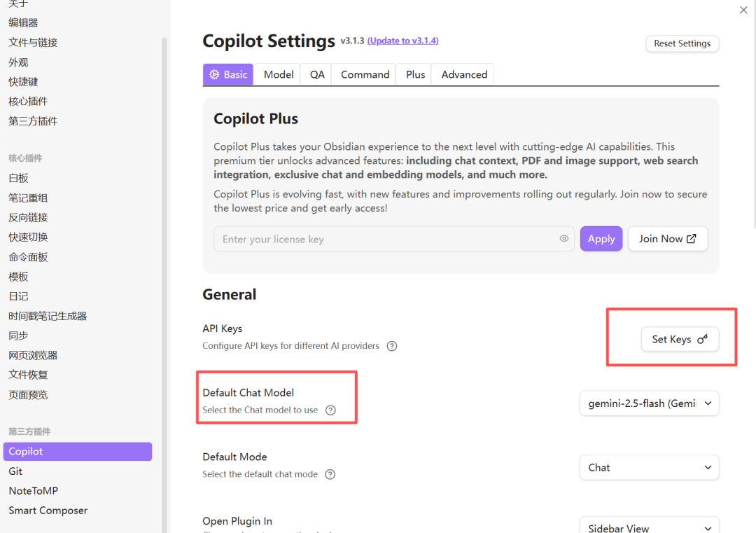Click Update to v3.1.4 link

click(402, 41)
